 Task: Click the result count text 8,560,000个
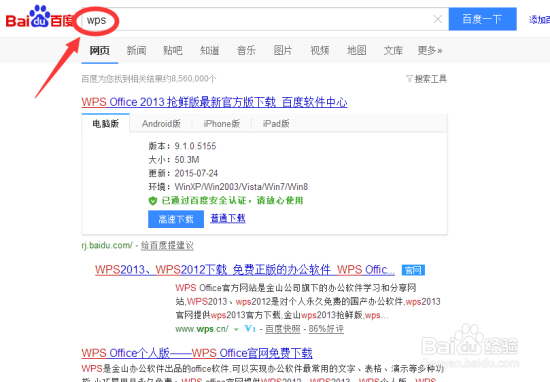[193, 79]
